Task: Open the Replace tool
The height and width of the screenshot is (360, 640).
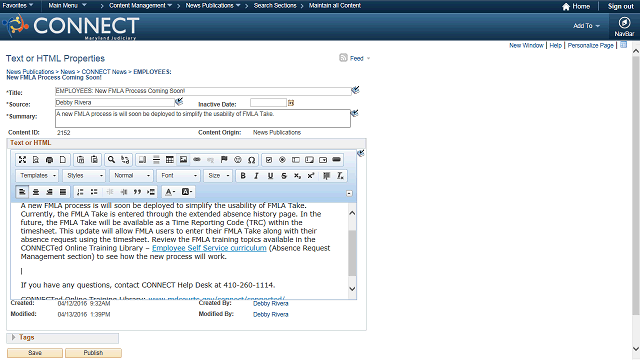Action: 125,160
